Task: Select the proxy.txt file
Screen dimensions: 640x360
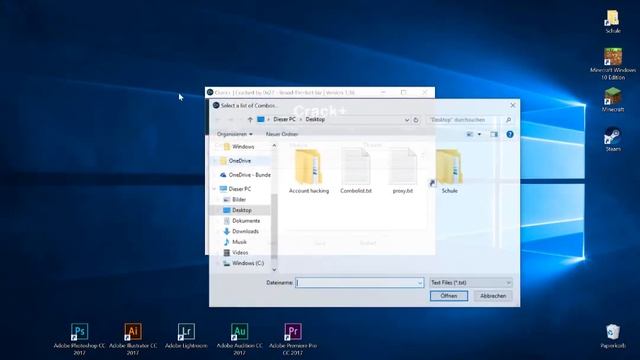Action: pos(402,171)
